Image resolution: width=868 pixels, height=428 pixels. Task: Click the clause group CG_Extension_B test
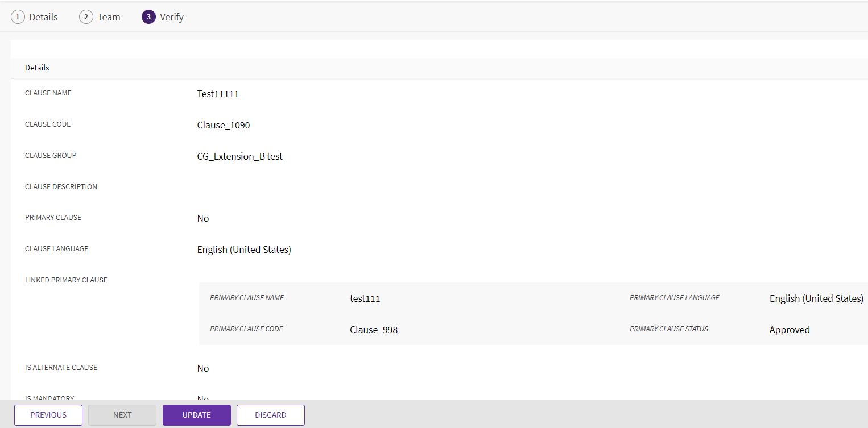pyautogui.click(x=239, y=156)
